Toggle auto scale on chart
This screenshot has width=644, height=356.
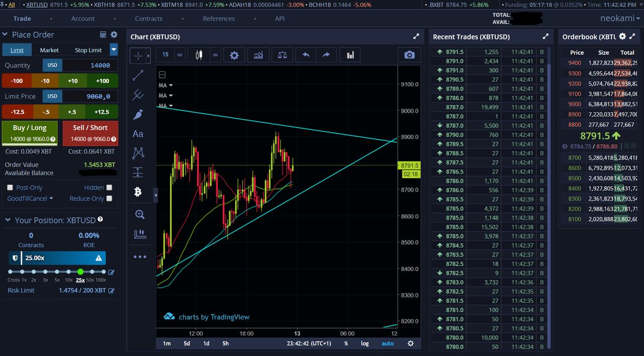387,343
